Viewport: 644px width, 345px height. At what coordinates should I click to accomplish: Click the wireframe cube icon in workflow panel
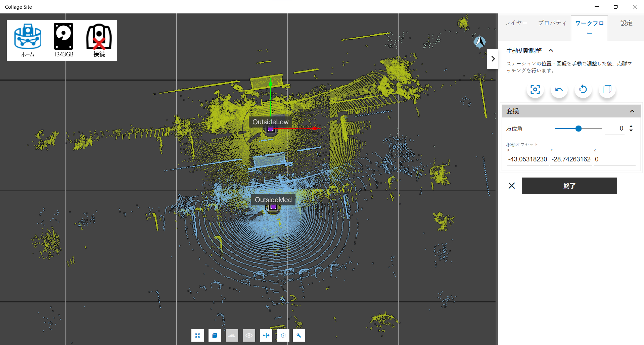coord(607,90)
